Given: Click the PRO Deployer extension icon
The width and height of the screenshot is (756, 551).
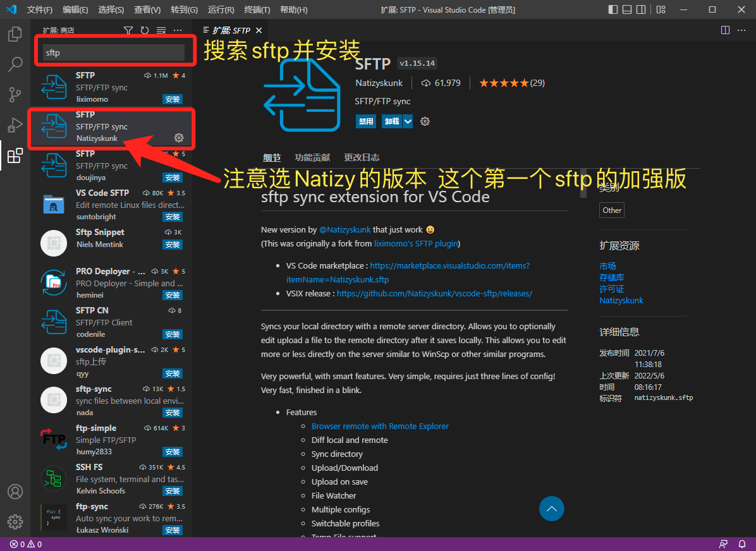Looking at the screenshot, I should pos(54,282).
